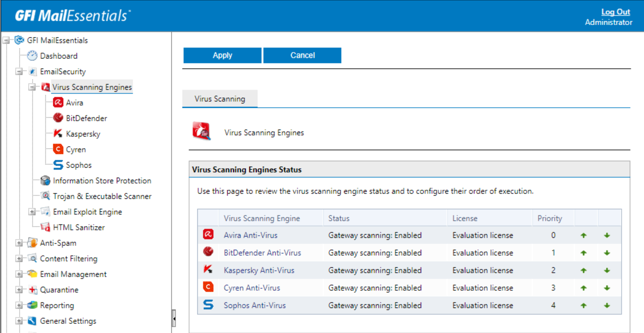The height and width of the screenshot is (333, 644).
Task: Click the Avira icon in sidebar tree
Action: point(58,103)
